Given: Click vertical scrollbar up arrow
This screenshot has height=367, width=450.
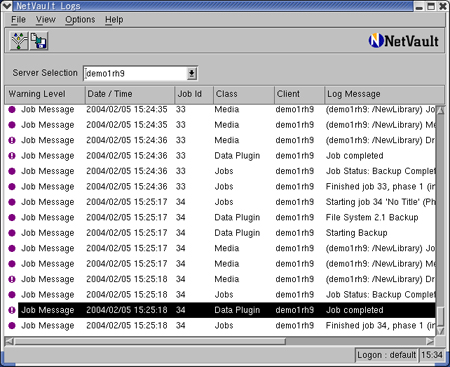Looking at the screenshot, I should pos(440,110).
